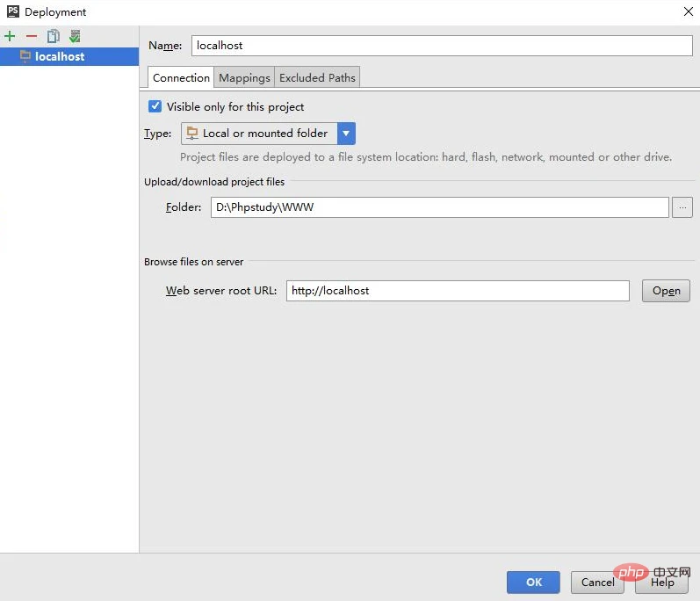Remove the selected server with minus icon
700x601 pixels.
tap(32, 36)
